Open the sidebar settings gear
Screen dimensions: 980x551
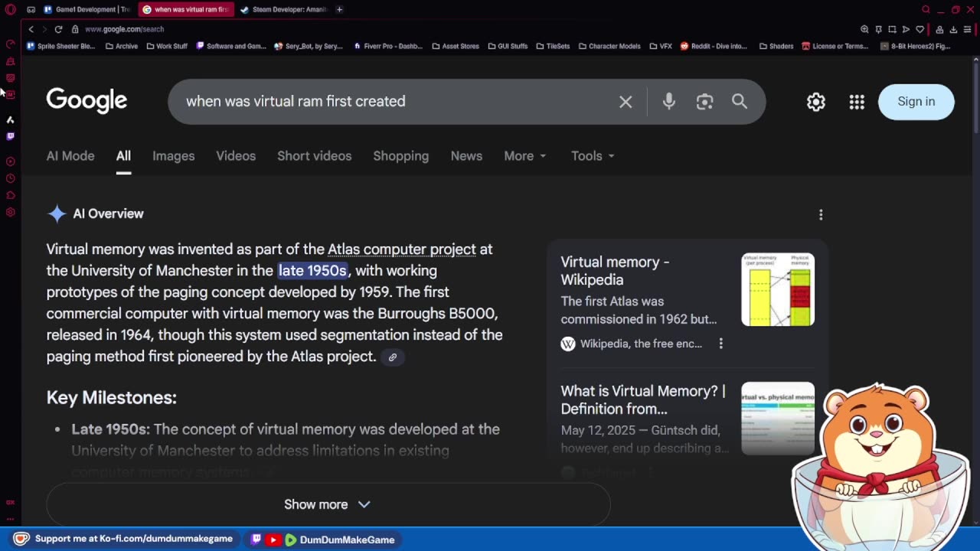point(10,212)
